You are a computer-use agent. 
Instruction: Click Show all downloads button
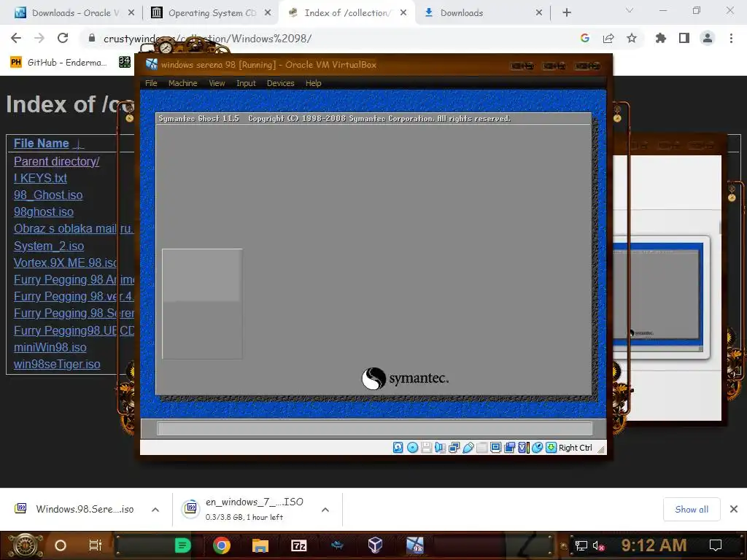tap(692, 510)
